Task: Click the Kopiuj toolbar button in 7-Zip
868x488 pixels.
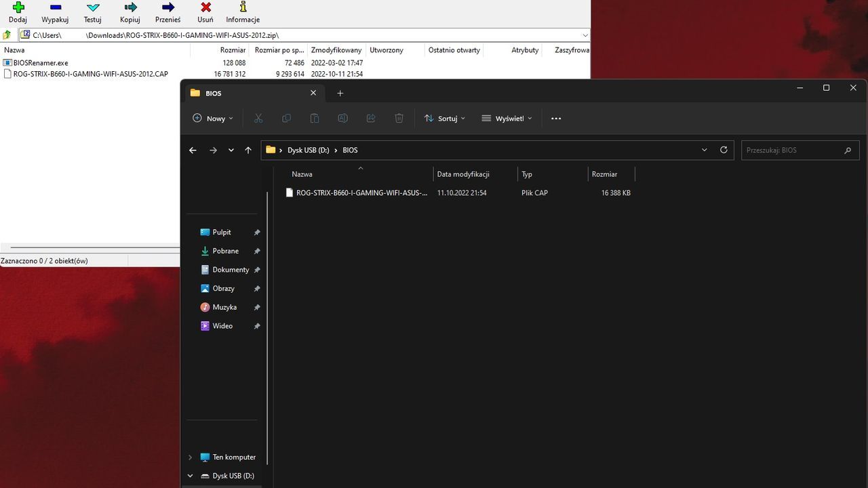Action: (x=130, y=12)
